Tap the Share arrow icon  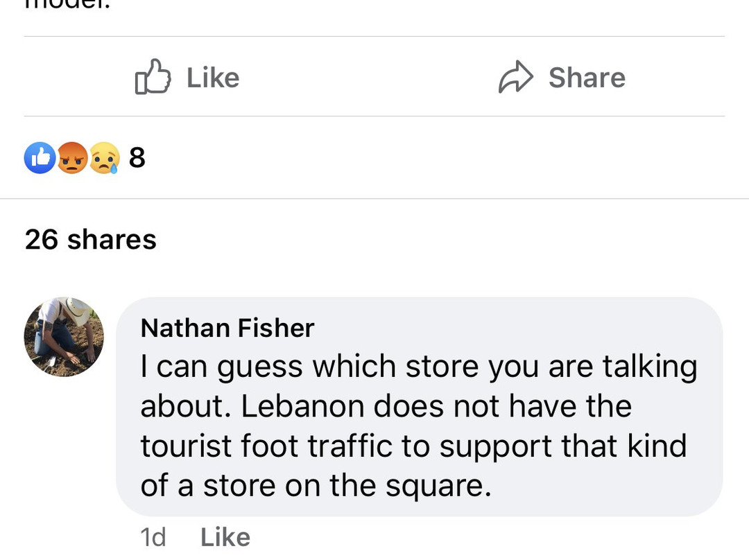click(515, 77)
